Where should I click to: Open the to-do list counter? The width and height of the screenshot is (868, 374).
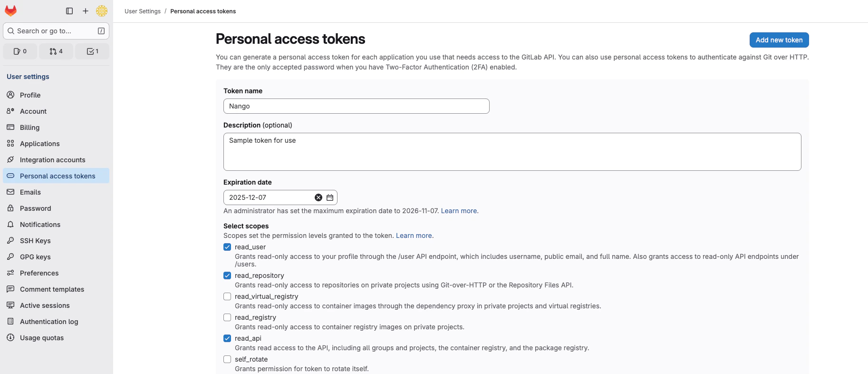click(93, 51)
